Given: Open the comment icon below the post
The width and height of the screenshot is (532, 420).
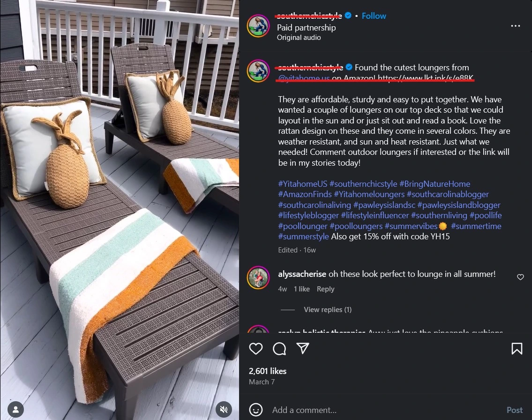Looking at the screenshot, I should 279,349.
